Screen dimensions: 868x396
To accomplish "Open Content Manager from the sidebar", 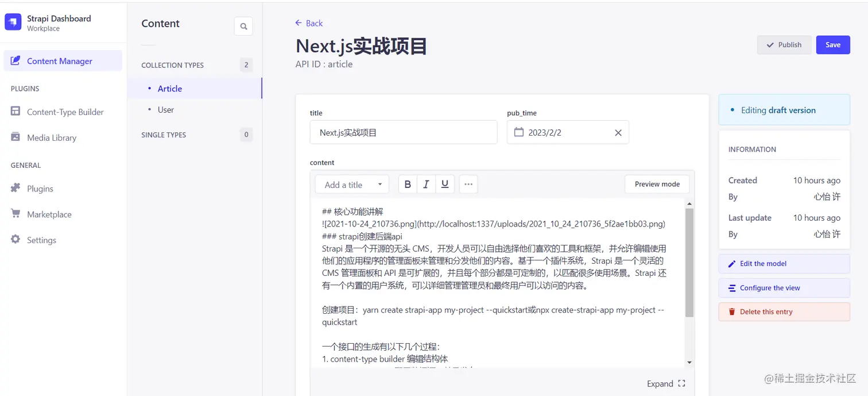I will click(63, 61).
